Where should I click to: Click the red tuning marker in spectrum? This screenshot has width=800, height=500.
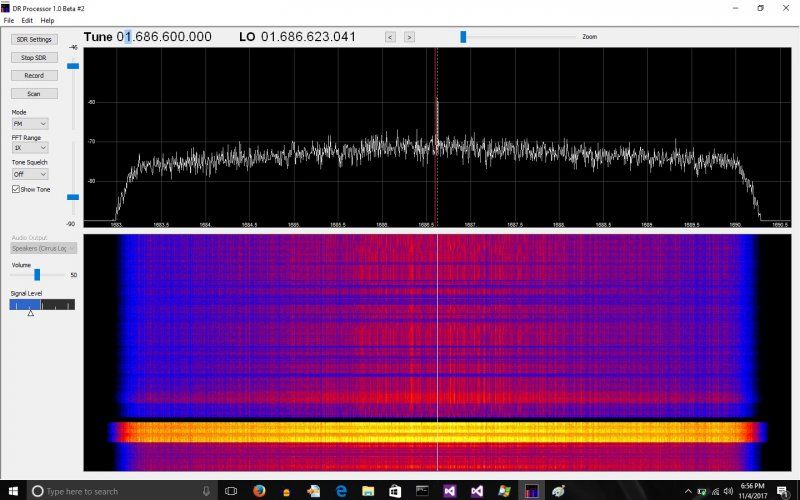(x=436, y=138)
